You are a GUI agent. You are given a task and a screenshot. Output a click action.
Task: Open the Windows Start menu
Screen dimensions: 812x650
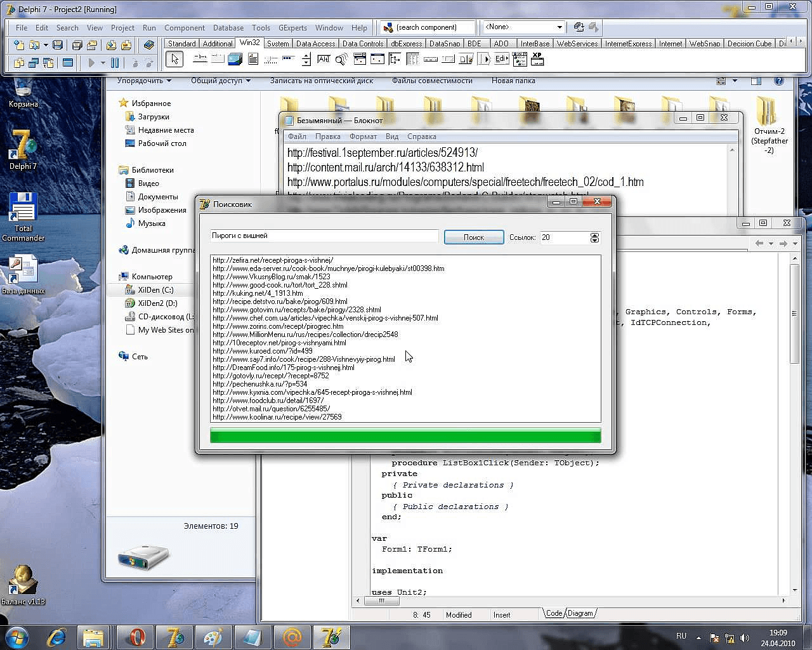point(16,637)
